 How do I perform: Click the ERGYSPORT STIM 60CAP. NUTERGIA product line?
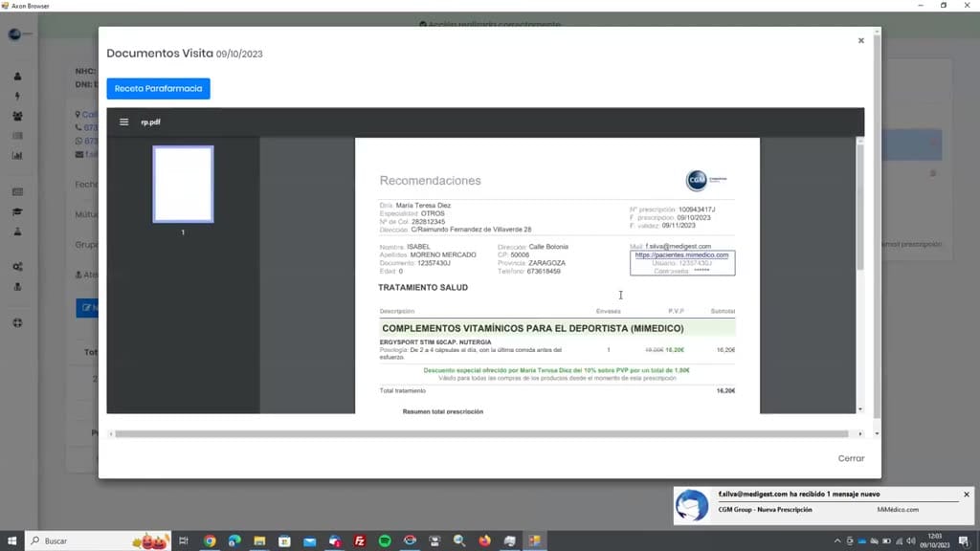[435, 342]
